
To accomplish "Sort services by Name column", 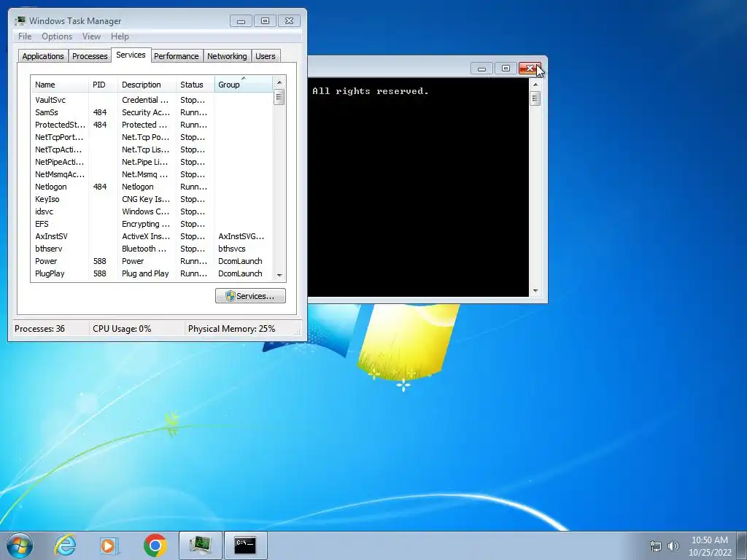I will click(x=60, y=85).
